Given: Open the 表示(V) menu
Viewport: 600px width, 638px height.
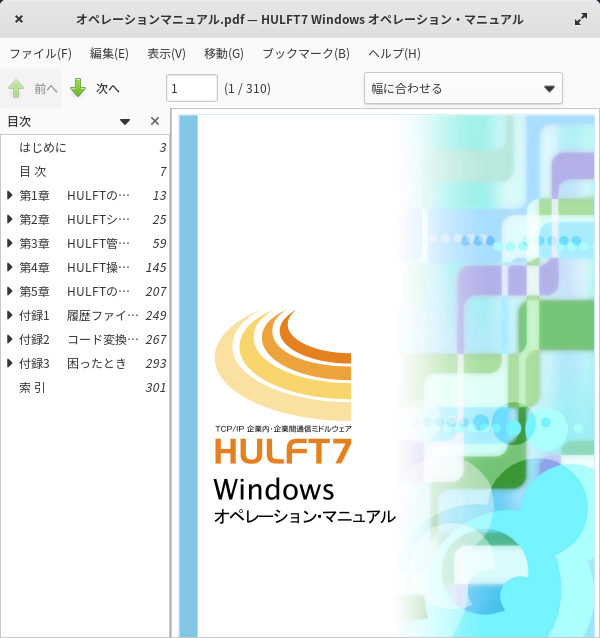Looking at the screenshot, I should 166,54.
